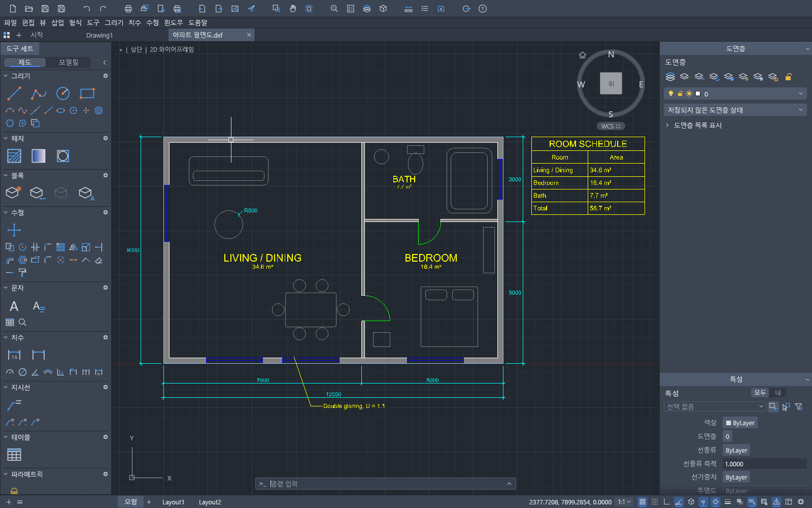This screenshot has height=508, width=812.
Task: Open the Help question mark icon
Action: (x=483, y=9)
